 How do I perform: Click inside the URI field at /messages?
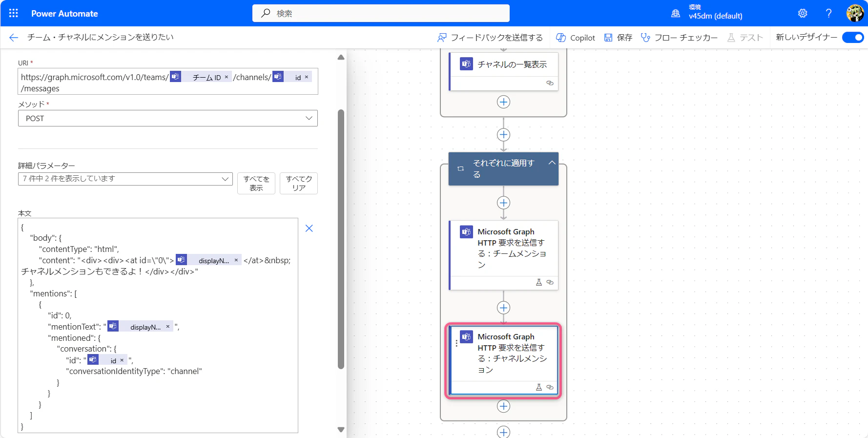click(40, 88)
